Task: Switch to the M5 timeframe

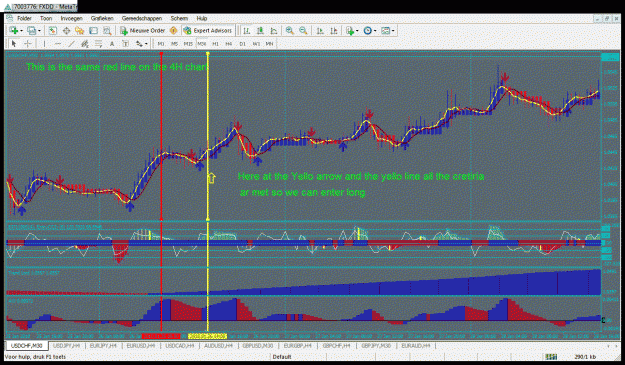Action: coord(174,44)
